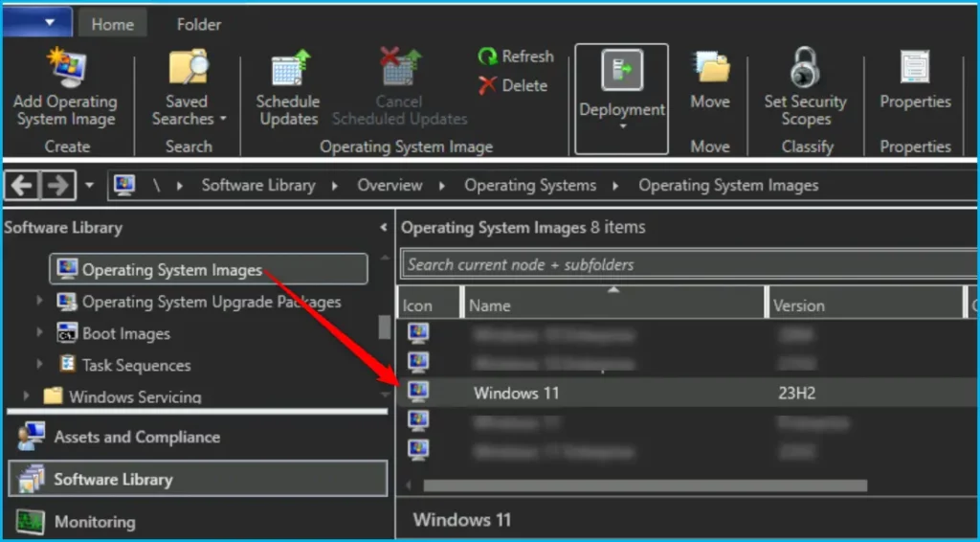The image size is (980, 542).
Task: Sort by the Version column header
Action: (x=865, y=305)
